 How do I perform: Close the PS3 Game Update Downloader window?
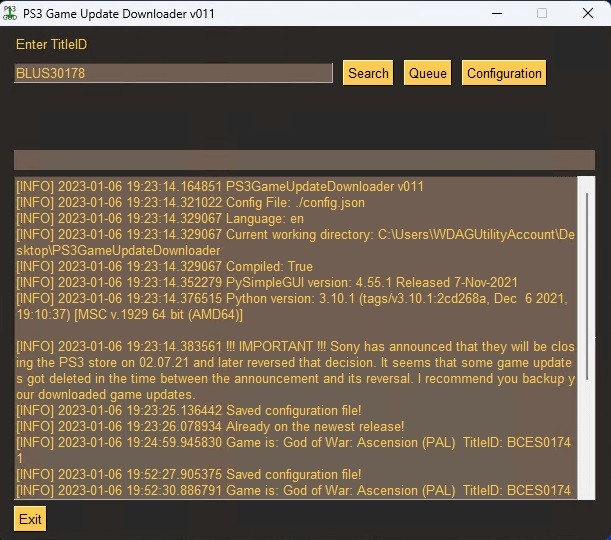pyautogui.click(x=588, y=13)
